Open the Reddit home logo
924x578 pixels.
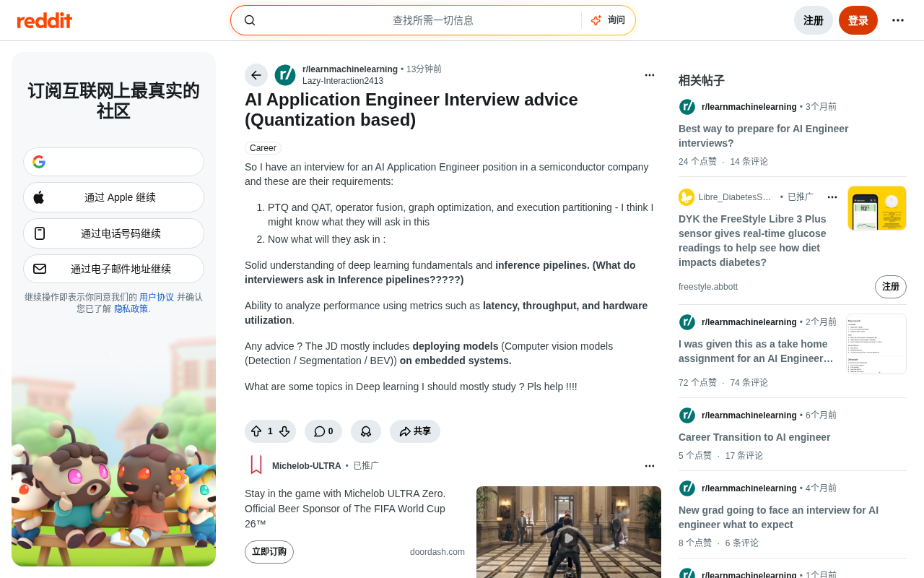45,20
